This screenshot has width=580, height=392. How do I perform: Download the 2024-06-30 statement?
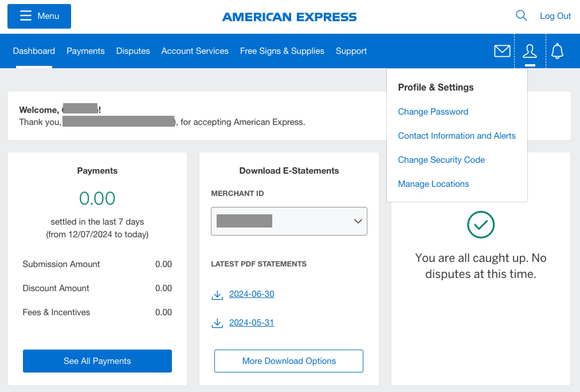(251, 294)
